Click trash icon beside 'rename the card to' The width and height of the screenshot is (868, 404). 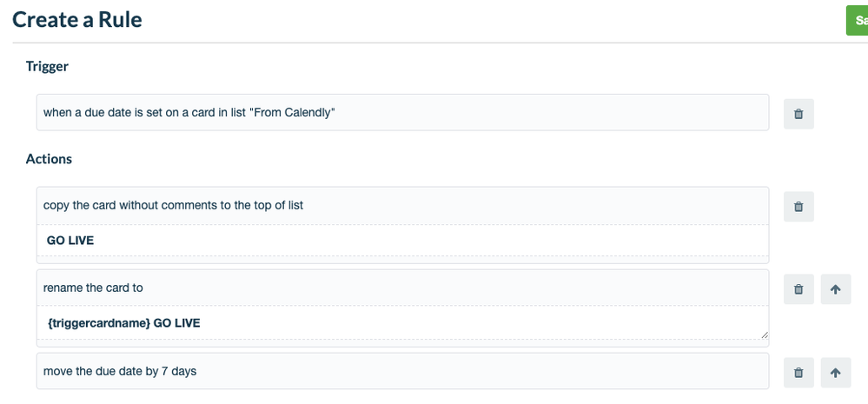point(798,289)
